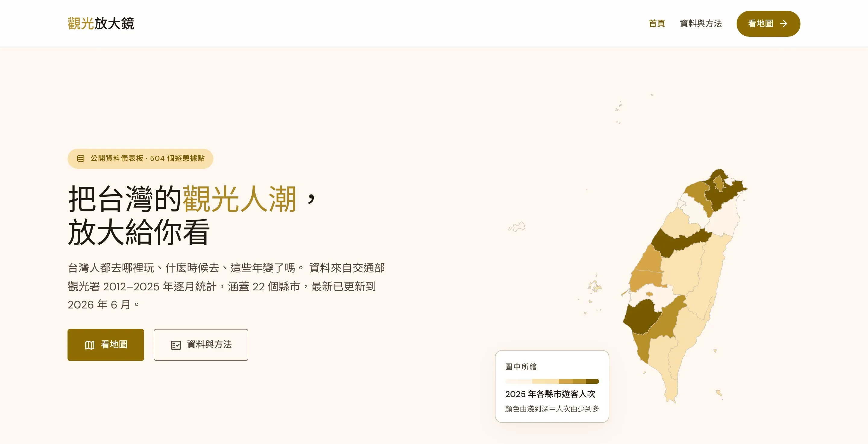Screen dimensions: 868x444
Task: Click the database icon in the 公開資料儀表板 badge
Action: [81, 158]
